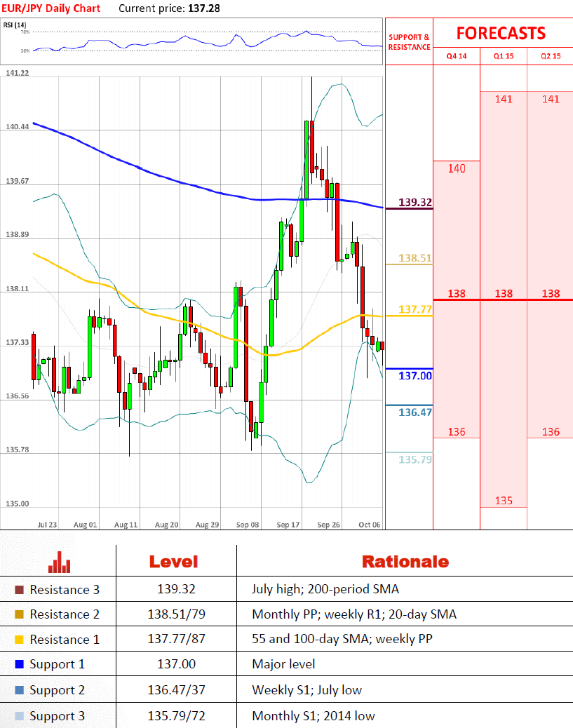The width and height of the screenshot is (573, 728).
Task: Click the Aug 29 date axis label
Action: (x=207, y=525)
